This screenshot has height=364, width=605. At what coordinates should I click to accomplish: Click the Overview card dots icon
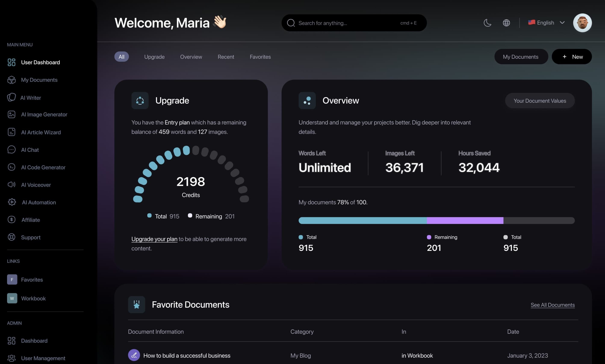click(307, 100)
